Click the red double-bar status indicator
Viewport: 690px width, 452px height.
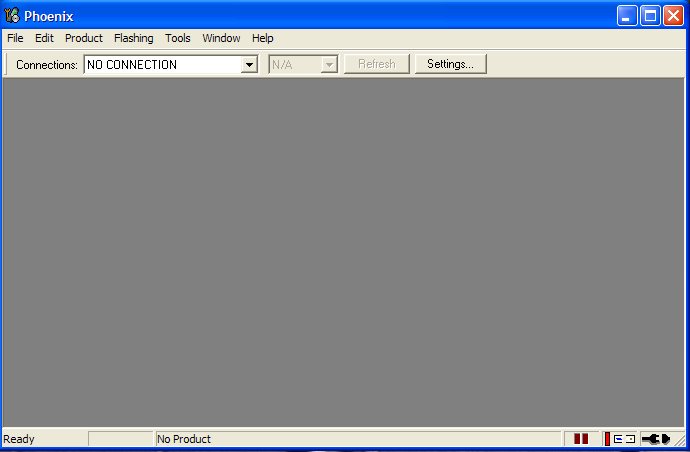pos(581,439)
